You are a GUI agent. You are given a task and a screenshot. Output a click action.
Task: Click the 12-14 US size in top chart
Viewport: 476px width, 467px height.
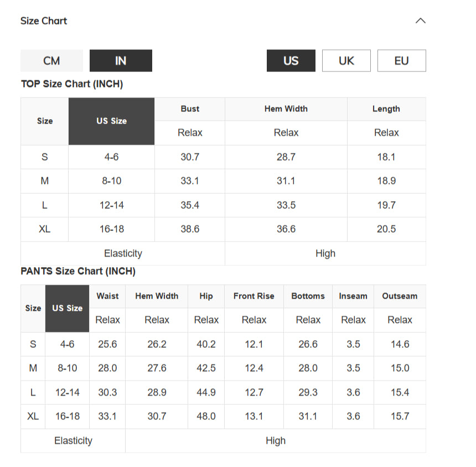(x=112, y=205)
